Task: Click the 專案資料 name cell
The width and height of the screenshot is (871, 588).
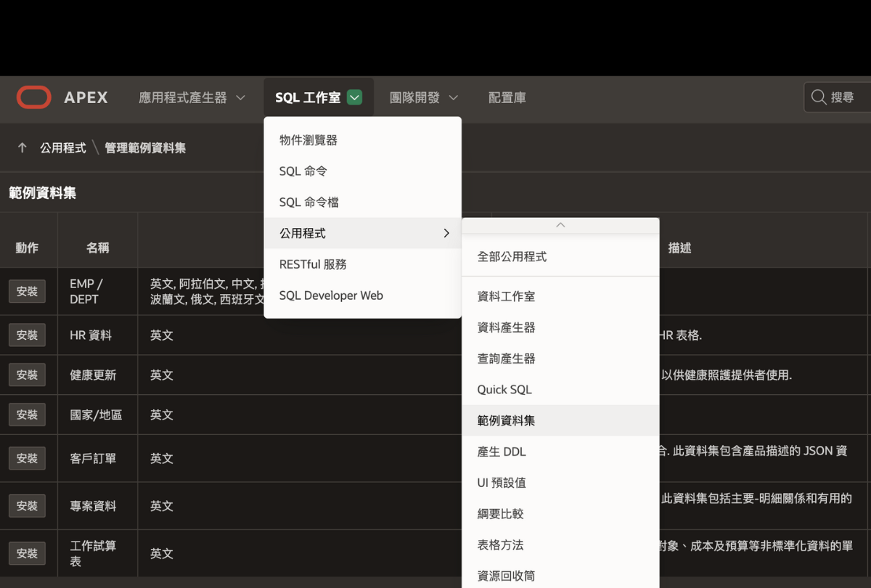Action: click(x=98, y=506)
